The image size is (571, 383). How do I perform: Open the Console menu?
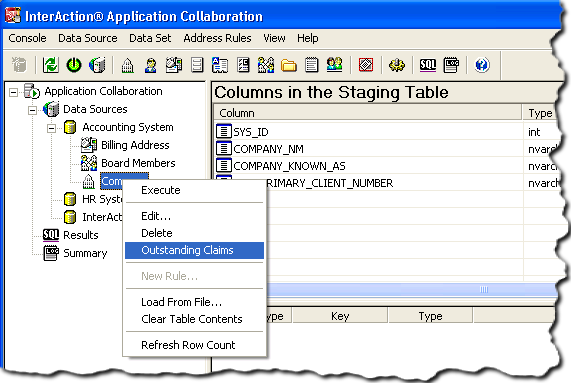click(x=27, y=38)
